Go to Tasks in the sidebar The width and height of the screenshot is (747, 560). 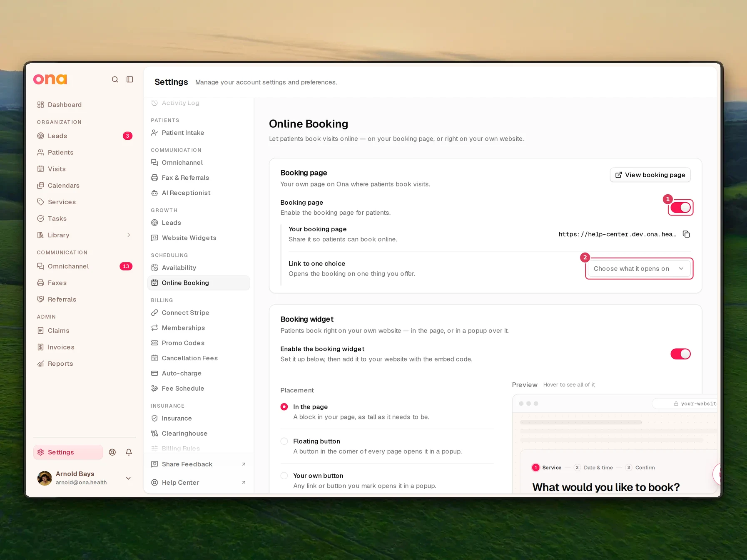[85, 219]
